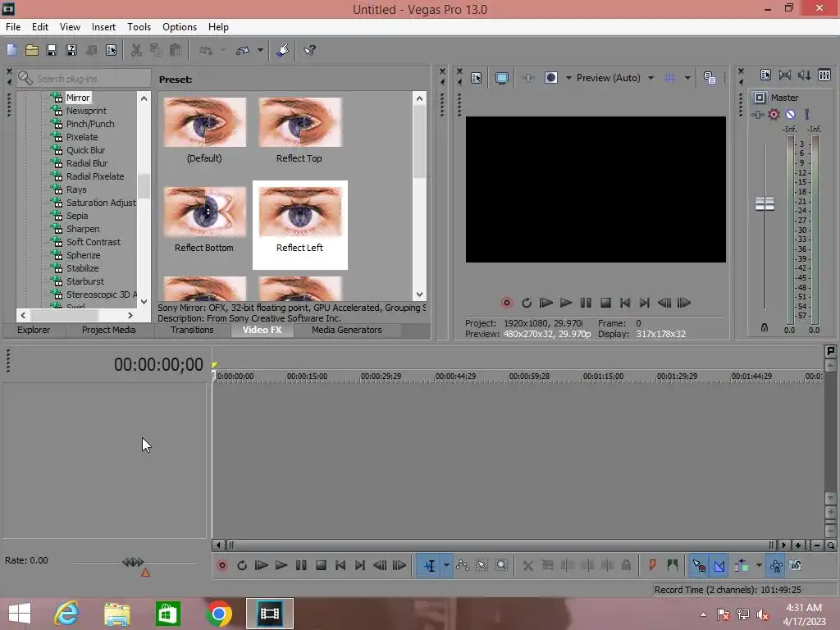Create a new project with toolbar icon
This screenshot has height=630, width=840.
(11, 50)
